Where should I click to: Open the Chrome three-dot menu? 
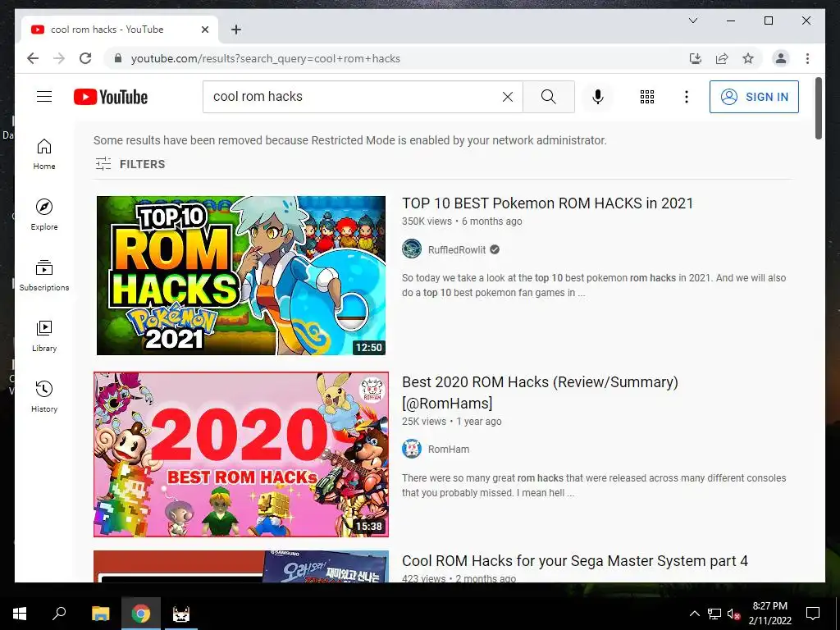[x=807, y=58]
